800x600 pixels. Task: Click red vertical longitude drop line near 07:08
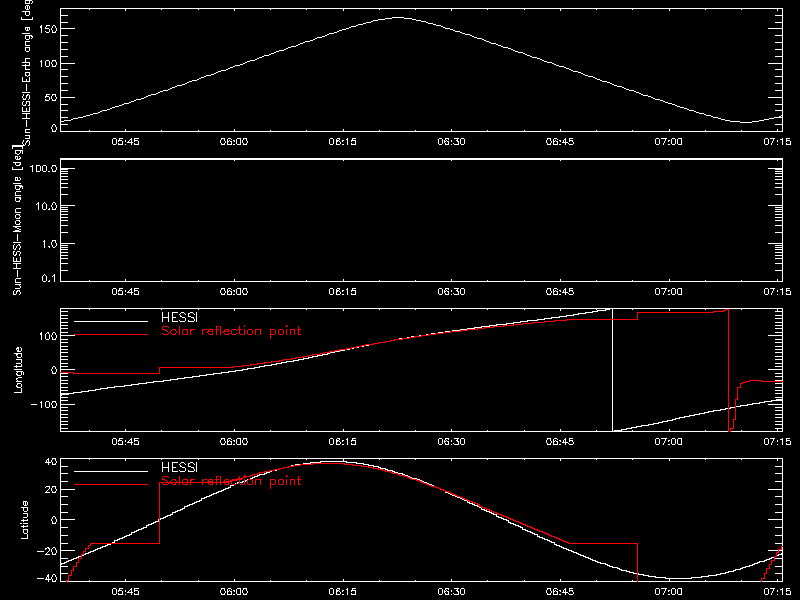coord(729,370)
